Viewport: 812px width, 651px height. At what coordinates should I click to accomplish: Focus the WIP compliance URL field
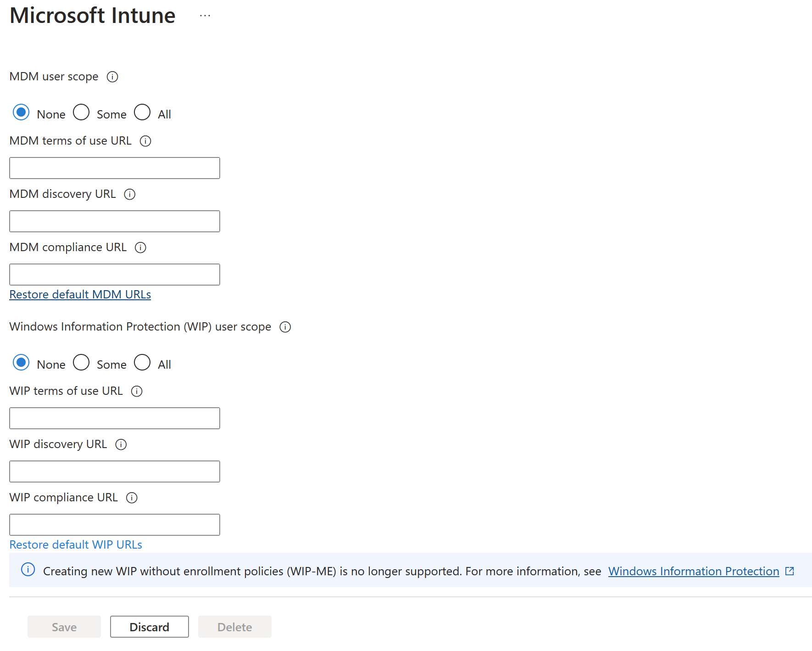click(x=115, y=525)
